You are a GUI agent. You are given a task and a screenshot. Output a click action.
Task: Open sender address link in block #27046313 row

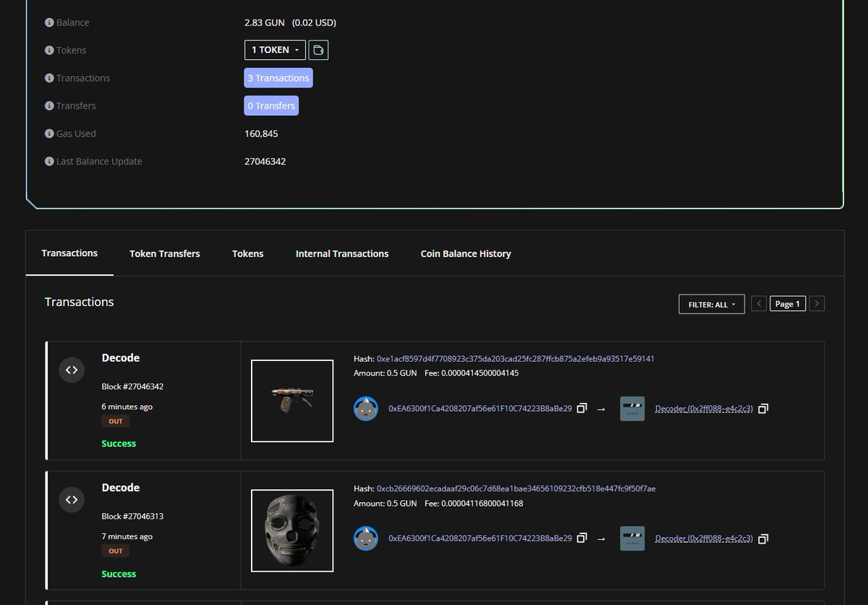pos(480,538)
